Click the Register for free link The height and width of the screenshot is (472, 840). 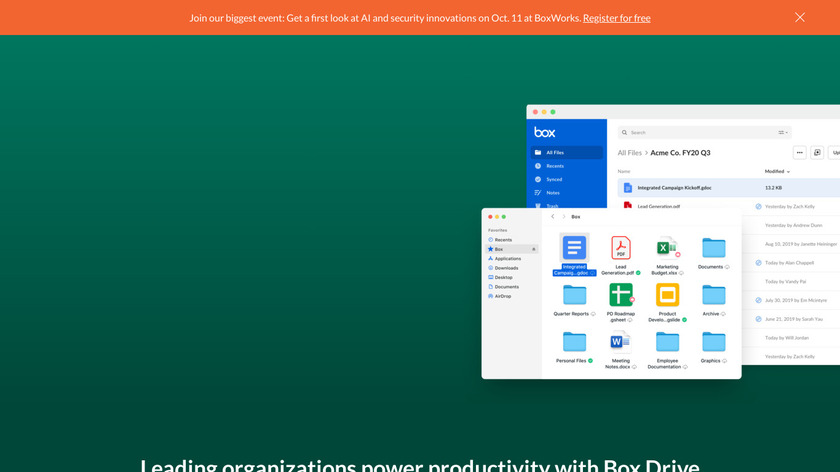click(617, 18)
